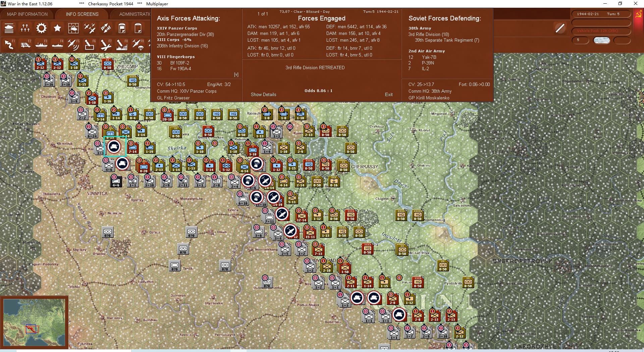This screenshot has height=352, width=644.
Task: Click tank battle marker in cyan-highlighted hex
Action: point(114,147)
